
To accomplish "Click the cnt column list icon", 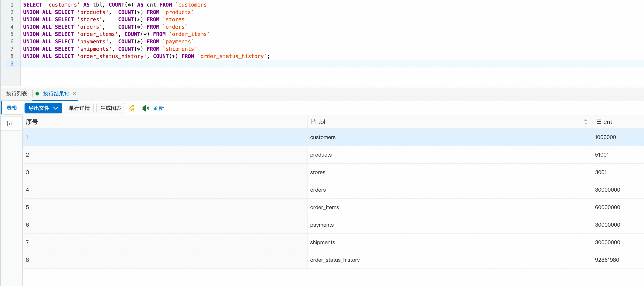I will (598, 122).
